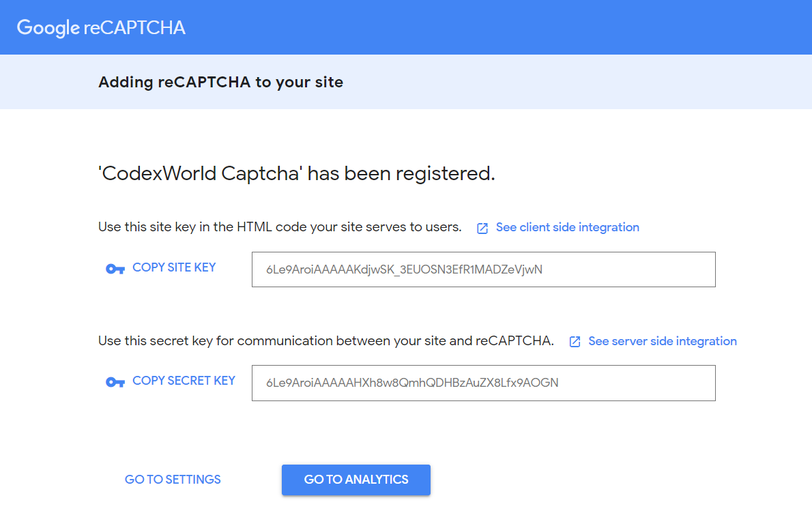Click the site key usage instruction text

coord(280,227)
